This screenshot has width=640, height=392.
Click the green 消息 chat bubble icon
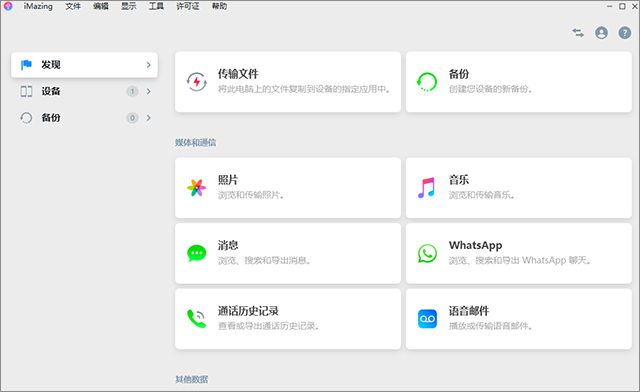click(197, 253)
